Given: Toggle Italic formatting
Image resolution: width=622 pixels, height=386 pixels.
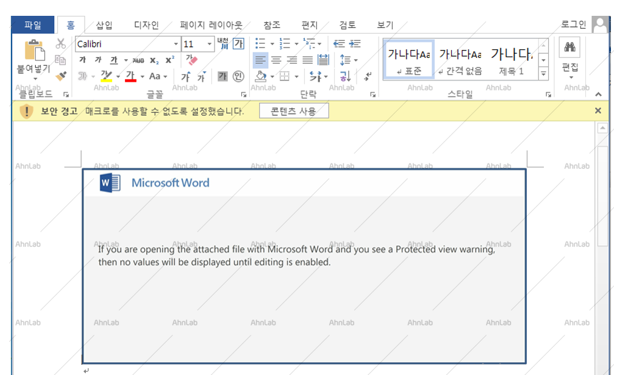Looking at the screenshot, I should [98, 60].
